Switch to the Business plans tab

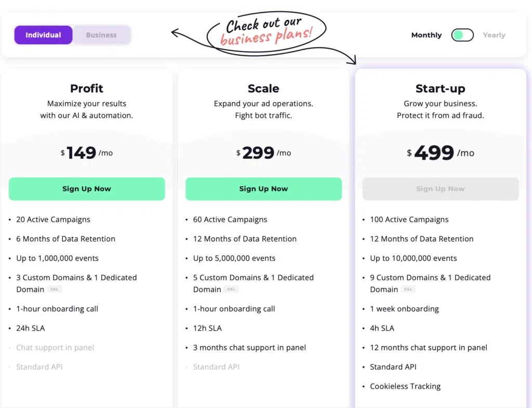pos(101,35)
